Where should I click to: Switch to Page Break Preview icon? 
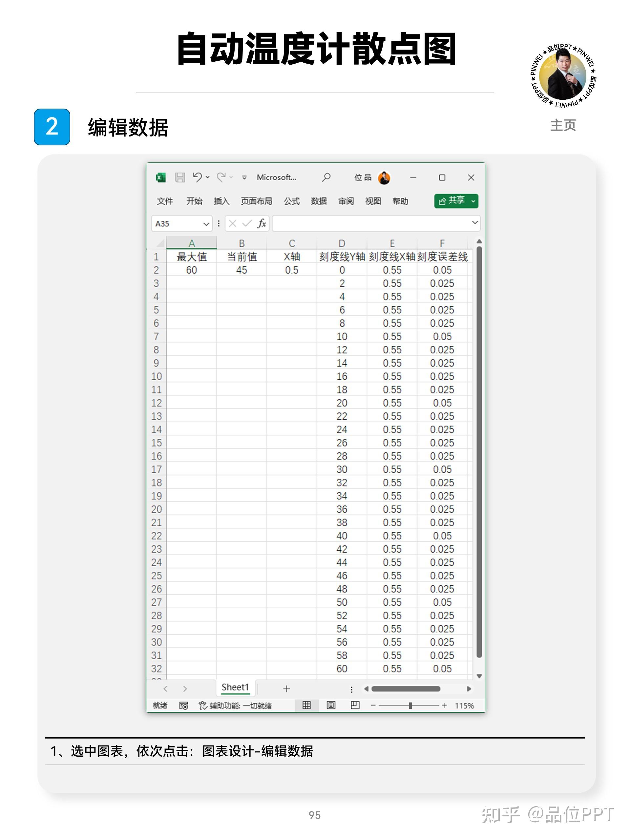click(355, 705)
